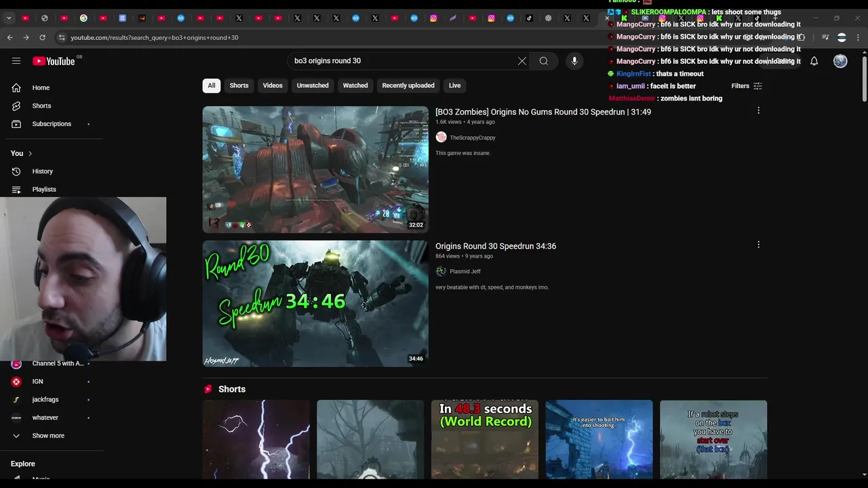Select the Unwatched filter chip
Image resolution: width=868 pixels, height=488 pixels.
pos(313,85)
